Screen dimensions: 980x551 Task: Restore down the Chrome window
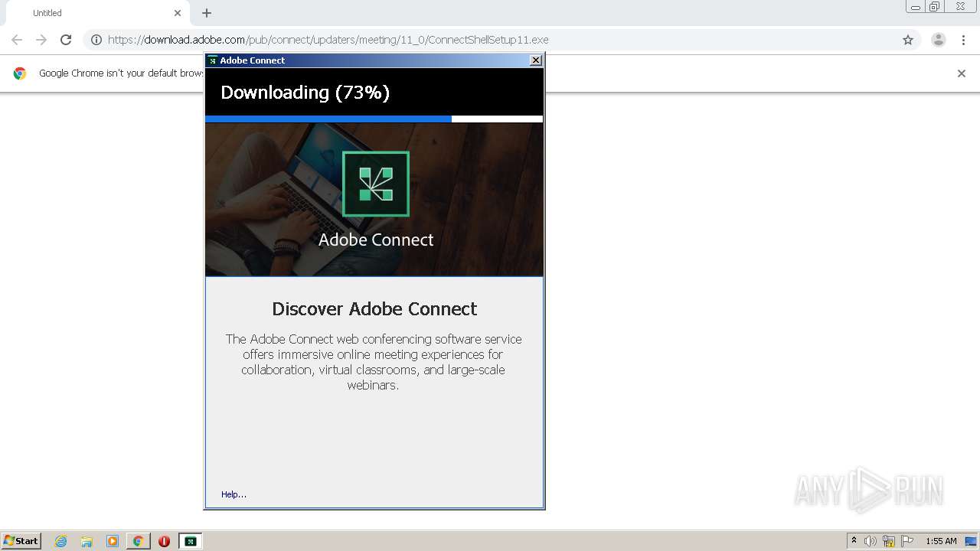click(934, 7)
